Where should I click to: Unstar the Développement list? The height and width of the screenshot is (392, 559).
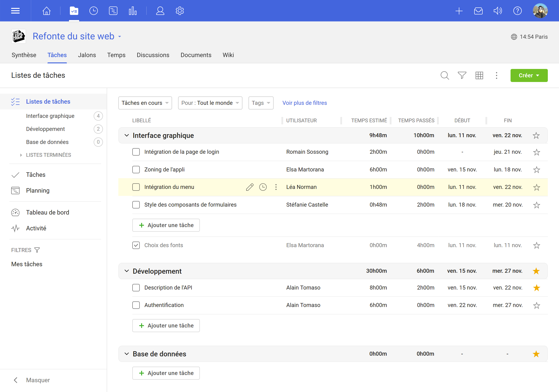click(536, 271)
